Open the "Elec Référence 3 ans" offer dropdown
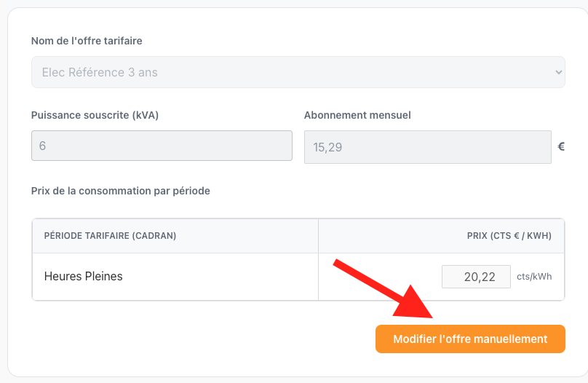Image resolution: width=588 pixels, height=383 pixels. click(x=291, y=72)
